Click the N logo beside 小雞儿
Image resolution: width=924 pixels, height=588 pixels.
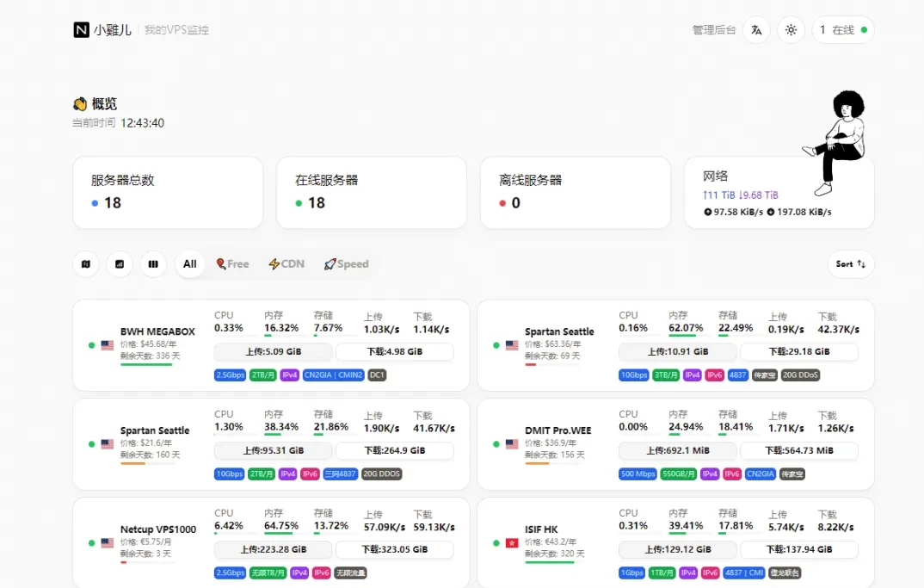pos(82,29)
